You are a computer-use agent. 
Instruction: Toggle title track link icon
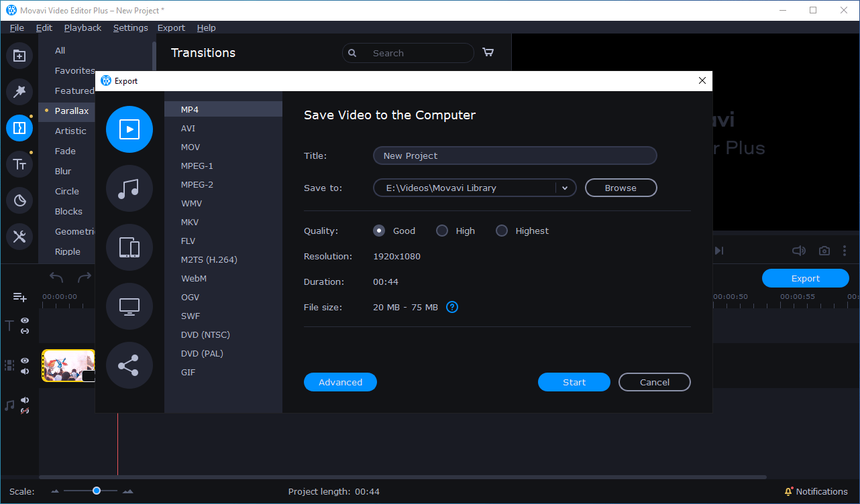pos(25,331)
